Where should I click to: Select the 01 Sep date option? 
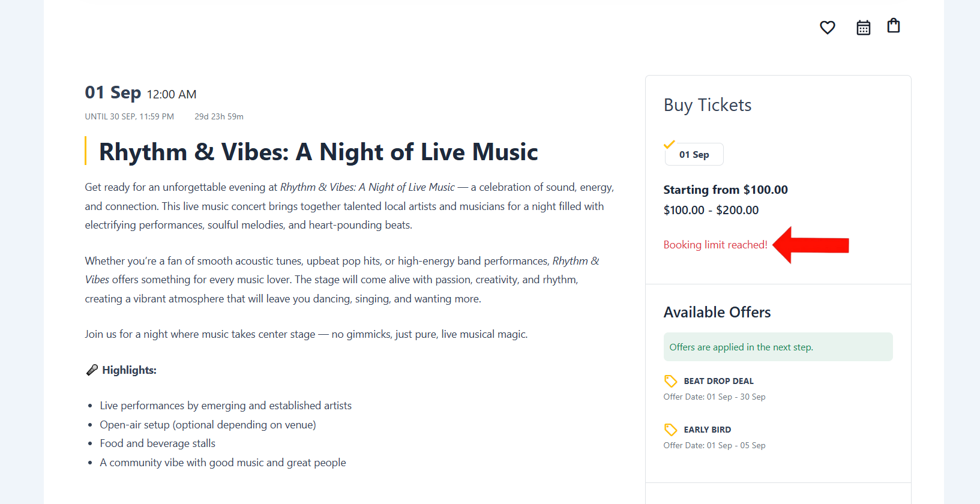[x=694, y=154]
